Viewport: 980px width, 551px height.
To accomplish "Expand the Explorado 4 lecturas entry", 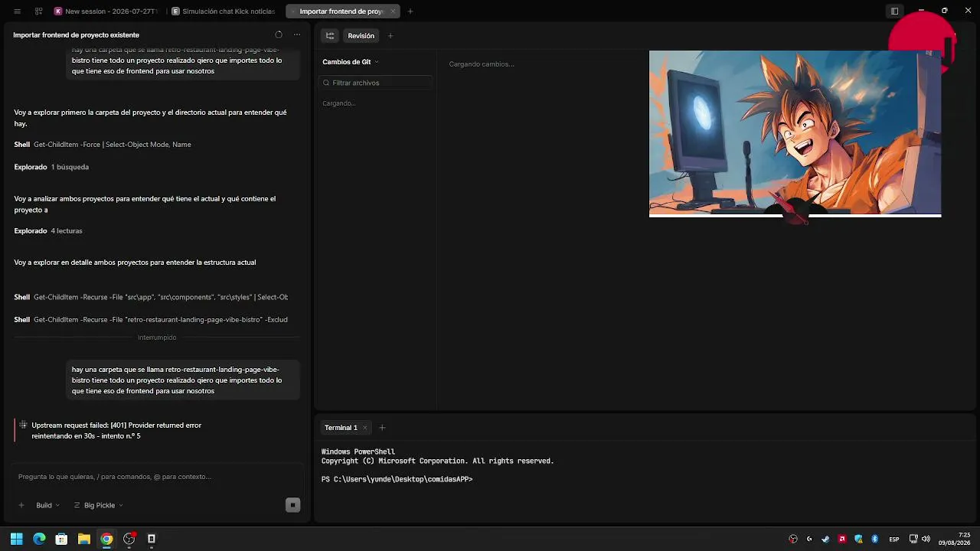I will [48, 230].
